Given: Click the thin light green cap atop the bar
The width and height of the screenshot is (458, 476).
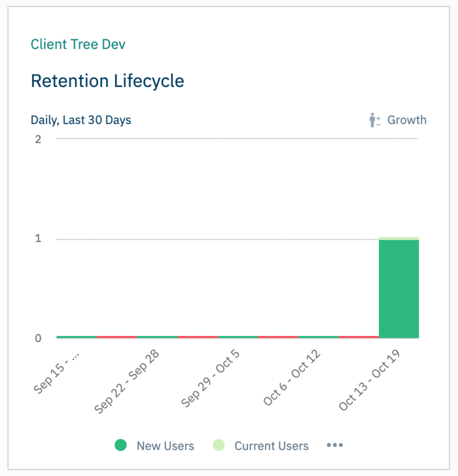Looking at the screenshot, I should point(398,238).
